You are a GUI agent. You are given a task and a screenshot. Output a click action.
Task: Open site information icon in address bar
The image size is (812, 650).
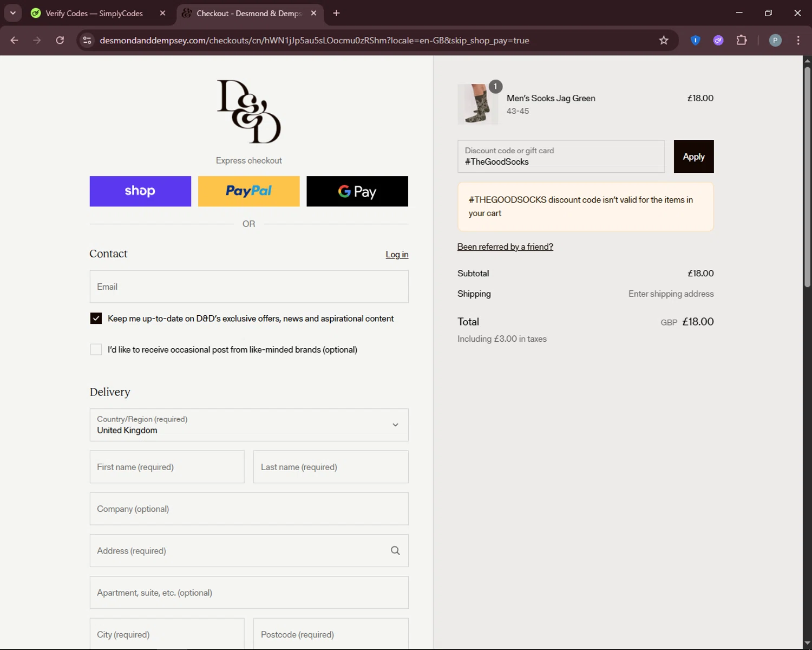(87, 40)
